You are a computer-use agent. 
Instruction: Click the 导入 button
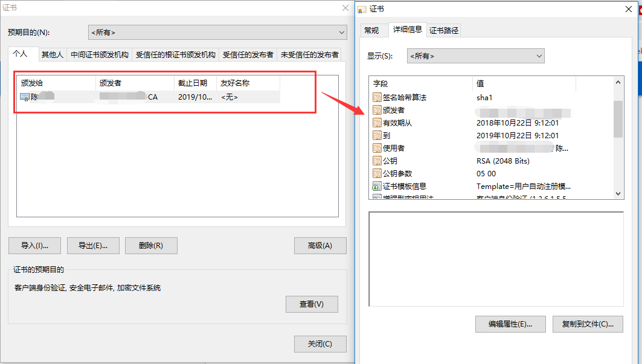(34, 246)
